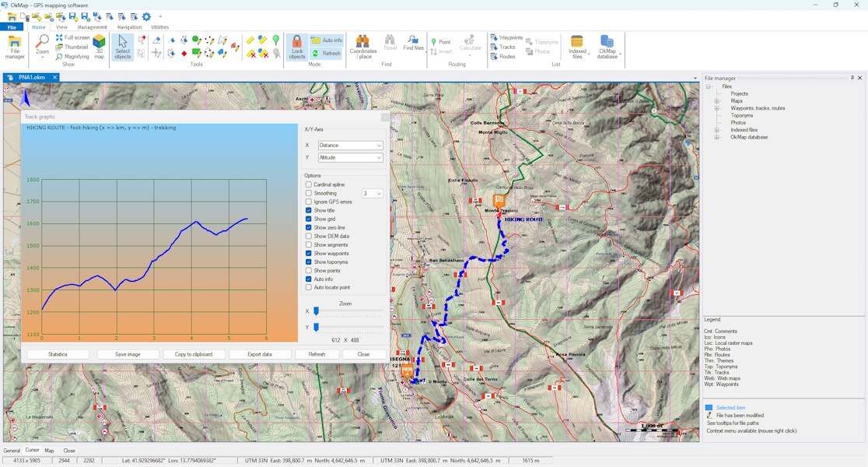Switch the map to Full screen
This screenshot has width=868, height=467.
click(x=72, y=37)
